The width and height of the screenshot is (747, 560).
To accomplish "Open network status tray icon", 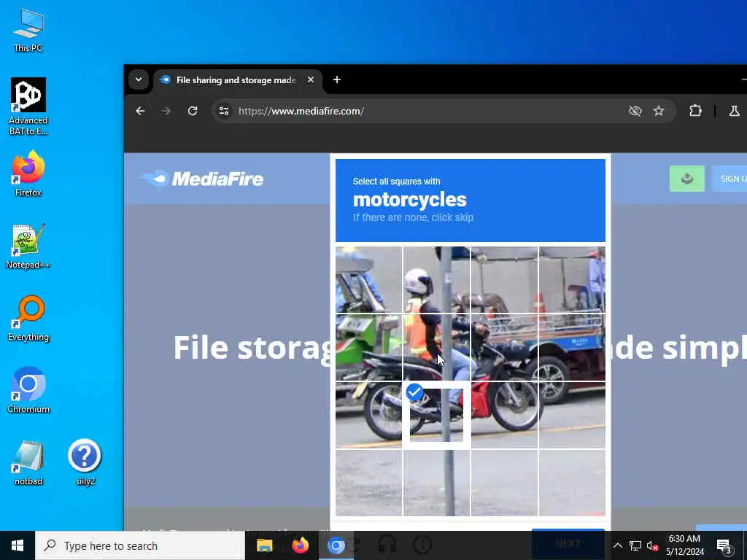I will point(635,545).
